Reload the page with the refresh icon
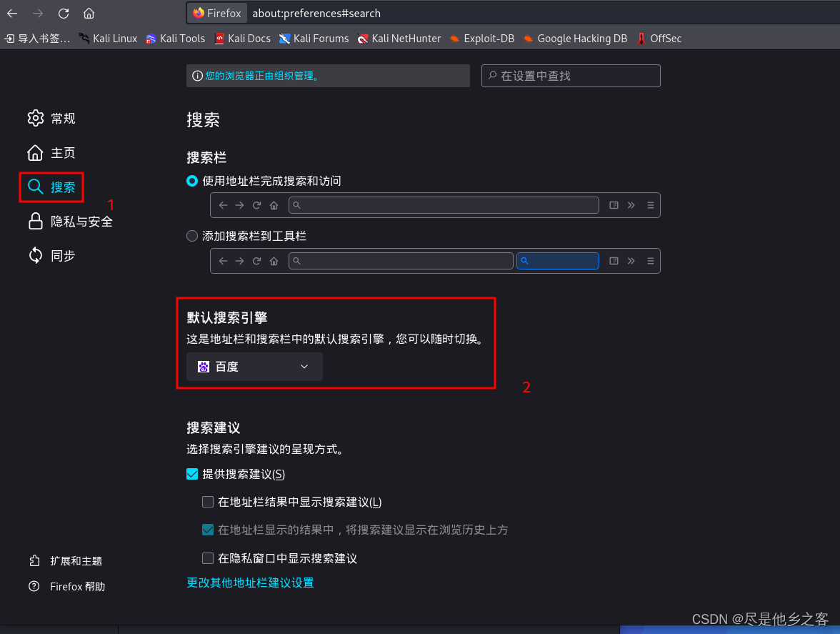This screenshot has width=840, height=634. [63, 14]
